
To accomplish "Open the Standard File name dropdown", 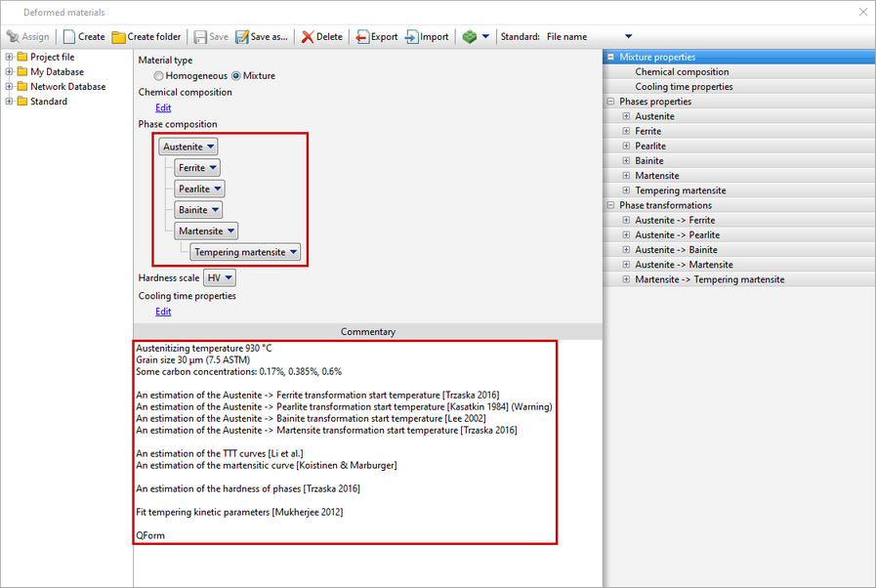I will click(x=628, y=37).
